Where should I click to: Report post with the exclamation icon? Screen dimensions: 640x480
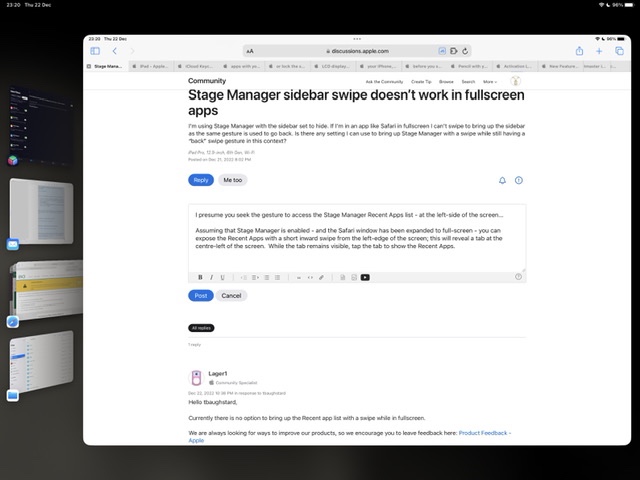point(519,180)
